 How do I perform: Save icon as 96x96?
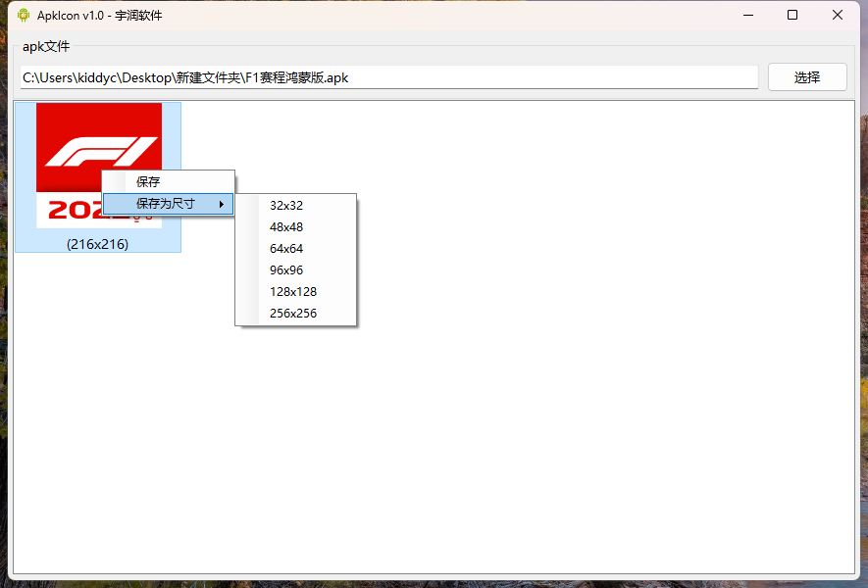coord(295,269)
